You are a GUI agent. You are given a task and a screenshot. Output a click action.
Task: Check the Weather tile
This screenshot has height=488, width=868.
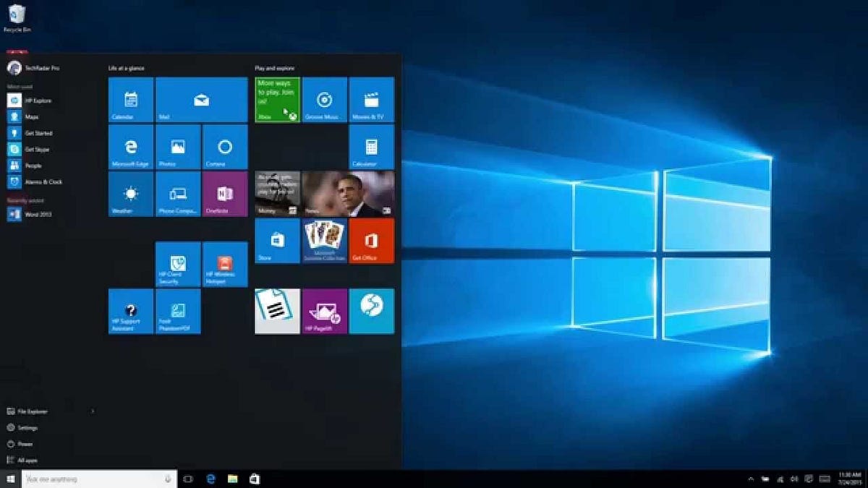tap(130, 194)
